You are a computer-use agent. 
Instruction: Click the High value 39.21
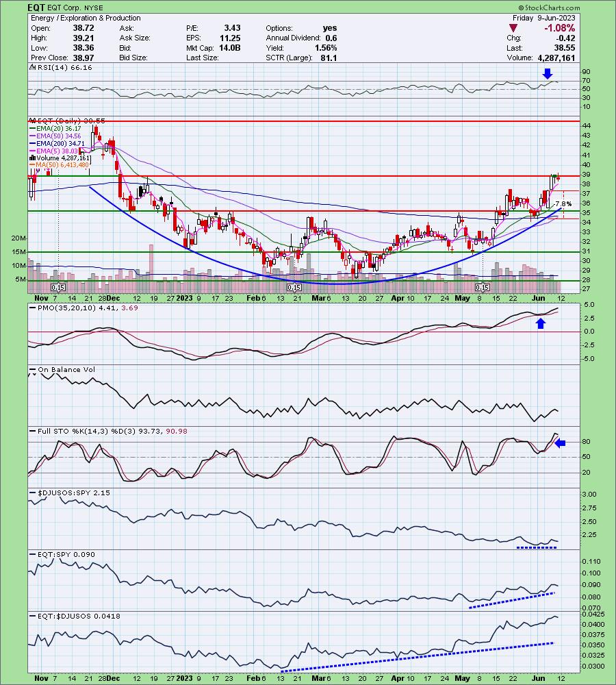click(x=84, y=38)
